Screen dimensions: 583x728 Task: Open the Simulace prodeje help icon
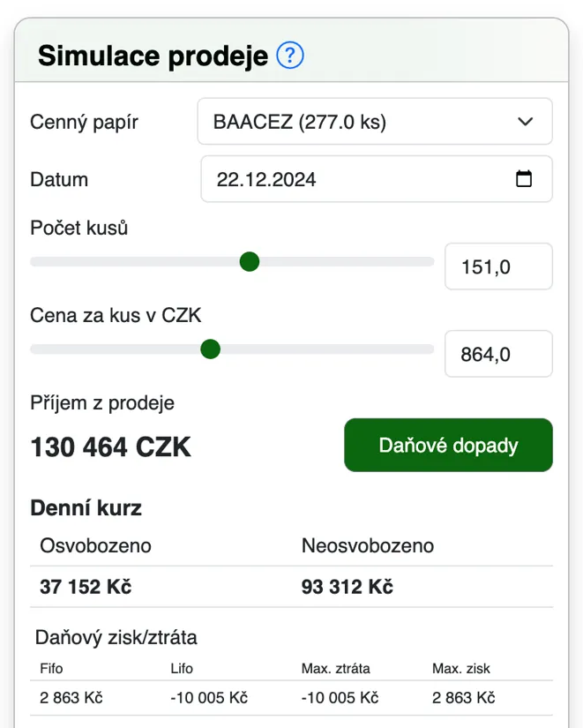tap(290, 56)
